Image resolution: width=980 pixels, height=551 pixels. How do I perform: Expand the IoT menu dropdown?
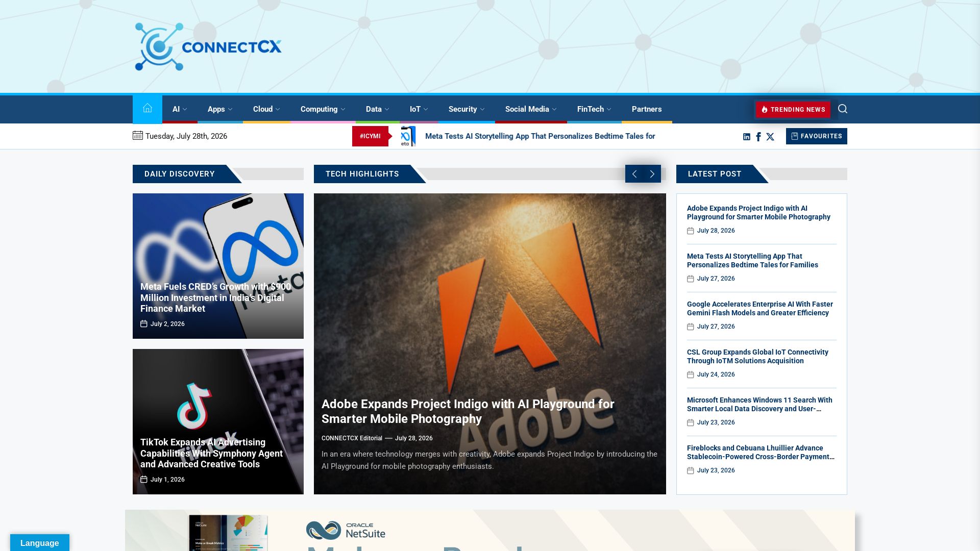[419, 109]
